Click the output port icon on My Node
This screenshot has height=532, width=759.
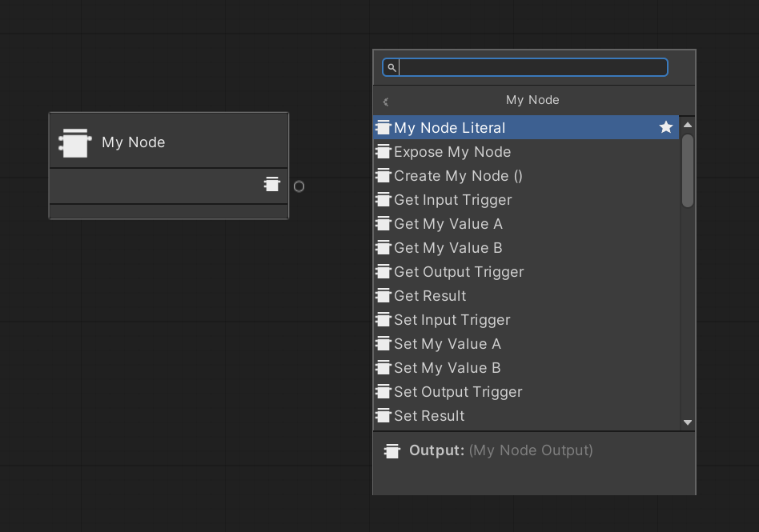(272, 185)
